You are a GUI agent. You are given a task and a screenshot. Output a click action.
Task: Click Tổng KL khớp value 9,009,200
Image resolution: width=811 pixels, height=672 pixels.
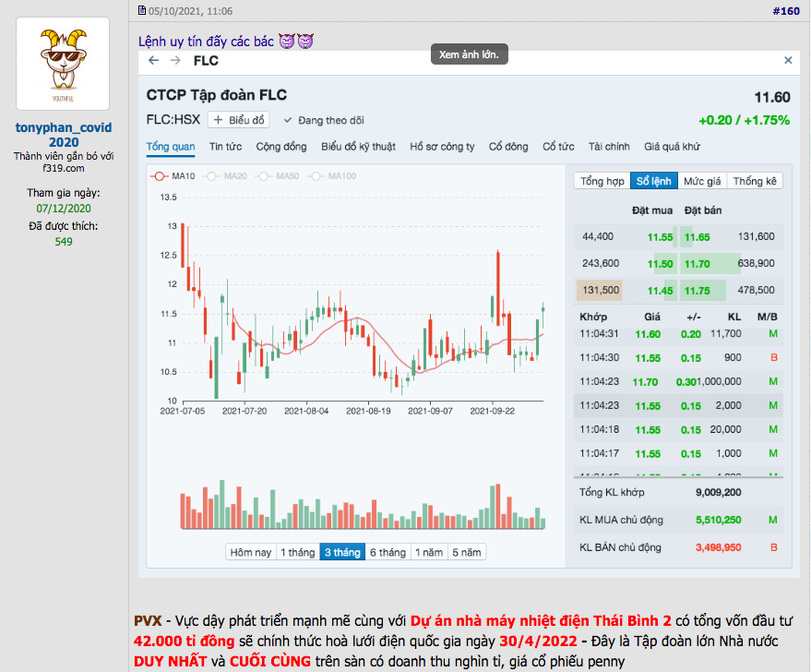[x=718, y=492]
